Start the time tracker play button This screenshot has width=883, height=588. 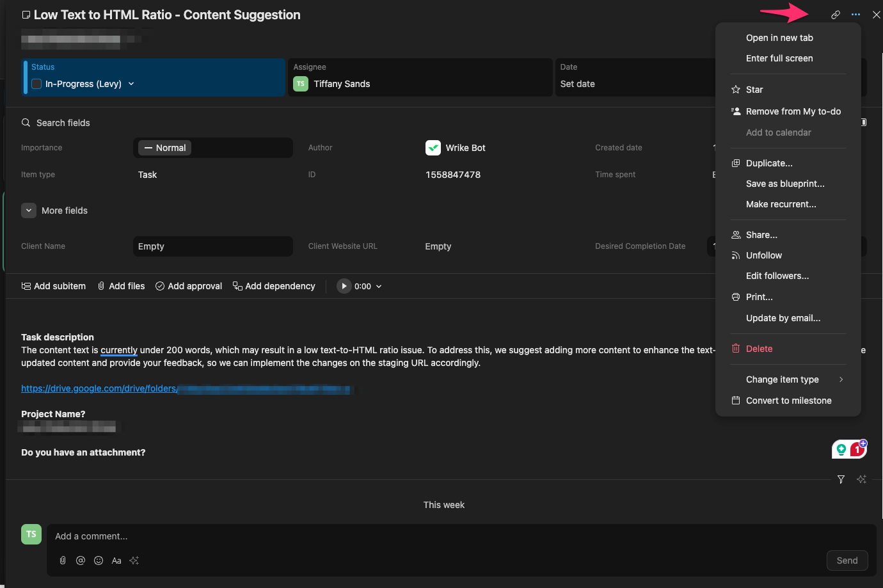point(344,286)
